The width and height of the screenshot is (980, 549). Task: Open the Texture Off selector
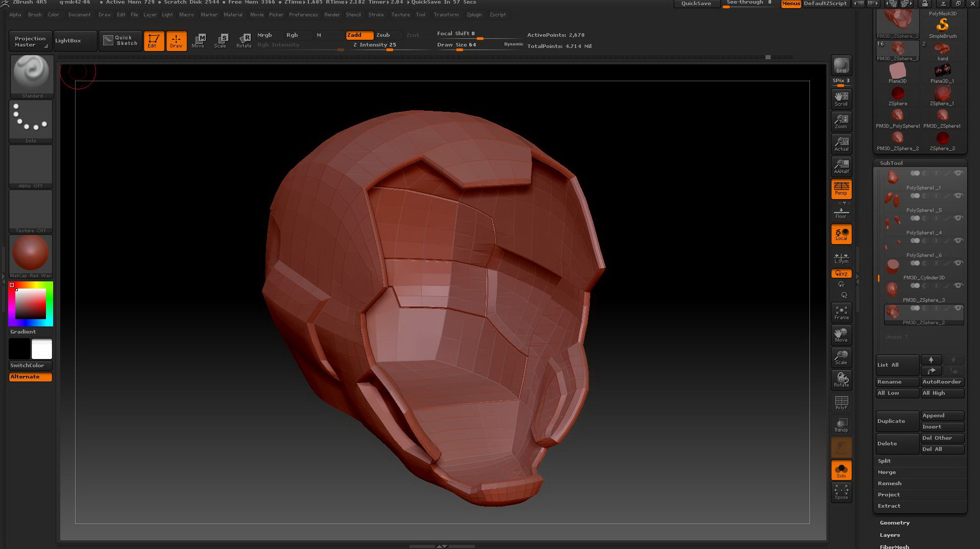pyautogui.click(x=31, y=211)
